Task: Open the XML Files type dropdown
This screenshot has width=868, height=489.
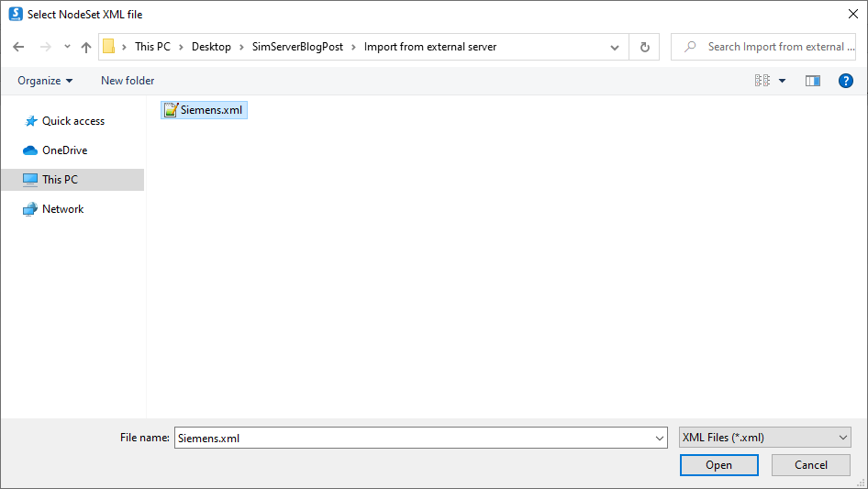Action: (x=765, y=438)
